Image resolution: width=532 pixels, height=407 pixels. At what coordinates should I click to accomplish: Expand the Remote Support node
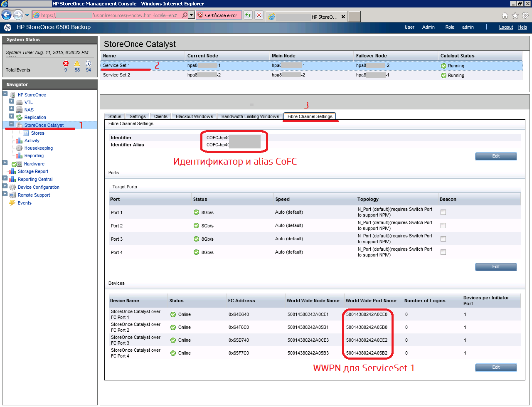[5, 194]
